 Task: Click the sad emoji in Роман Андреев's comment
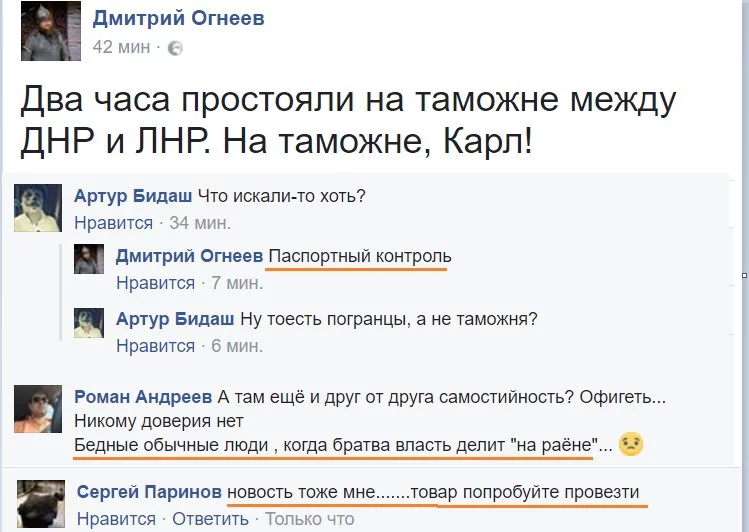click(x=630, y=445)
